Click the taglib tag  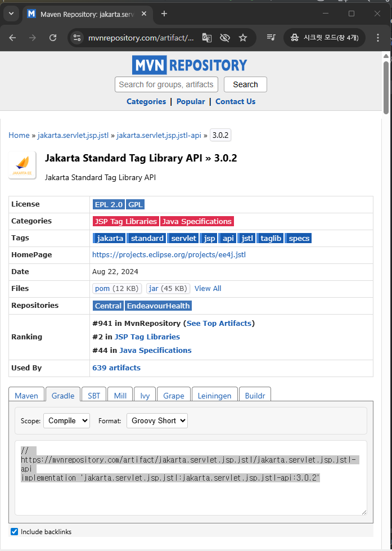click(270, 238)
